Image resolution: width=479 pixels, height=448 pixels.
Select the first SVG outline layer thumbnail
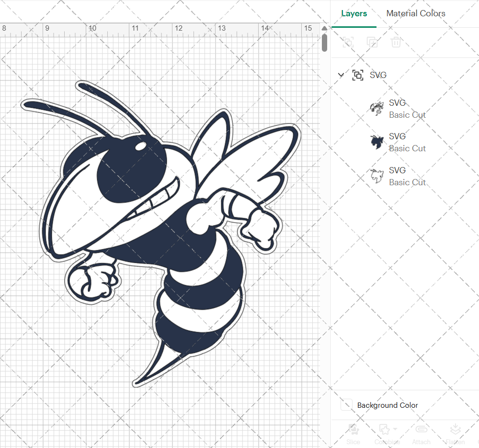376,109
